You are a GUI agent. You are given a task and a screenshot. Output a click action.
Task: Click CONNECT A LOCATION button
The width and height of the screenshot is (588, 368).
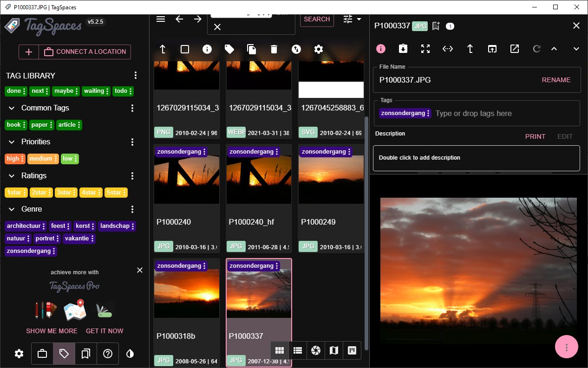click(x=85, y=52)
